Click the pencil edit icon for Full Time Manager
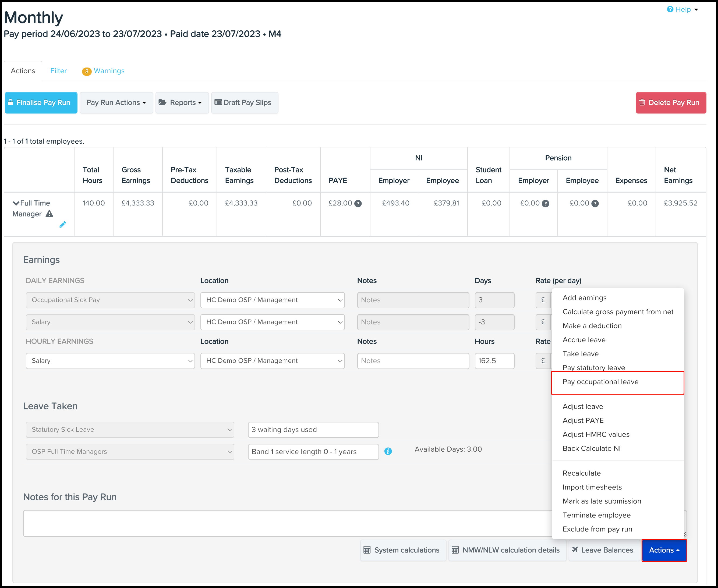This screenshot has height=588, width=718. click(x=63, y=225)
